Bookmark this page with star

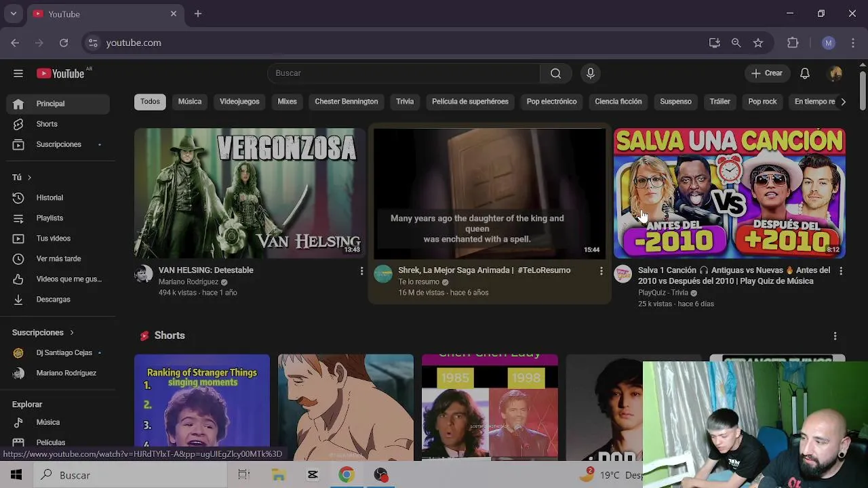click(758, 43)
